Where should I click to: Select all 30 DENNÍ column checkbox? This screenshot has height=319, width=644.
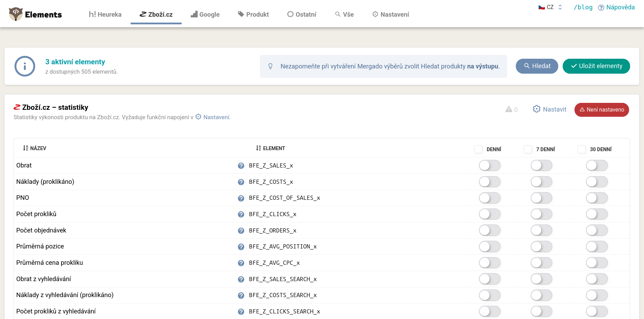(581, 149)
